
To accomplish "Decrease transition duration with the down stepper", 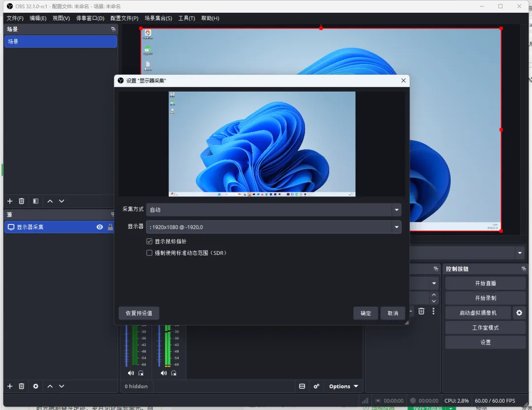I will tap(434, 301).
